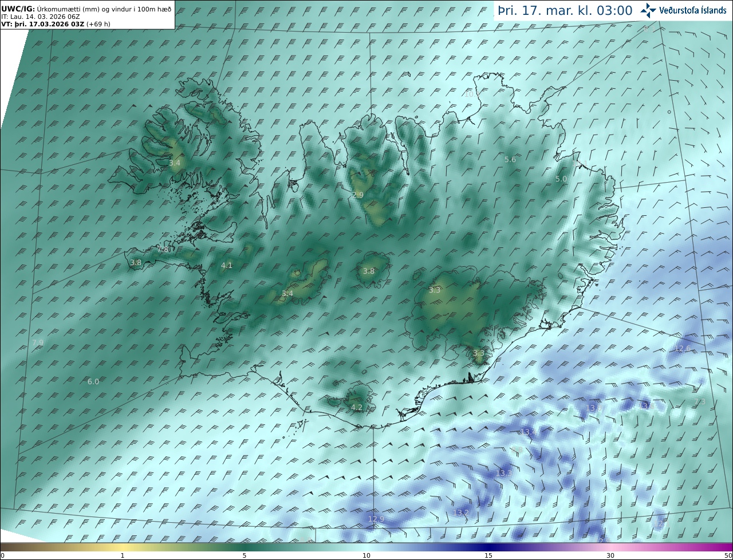The height and width of the screenshot is (560, 733).
Task: Click the colorbar tick labeled 30
Action: point(610,555)
